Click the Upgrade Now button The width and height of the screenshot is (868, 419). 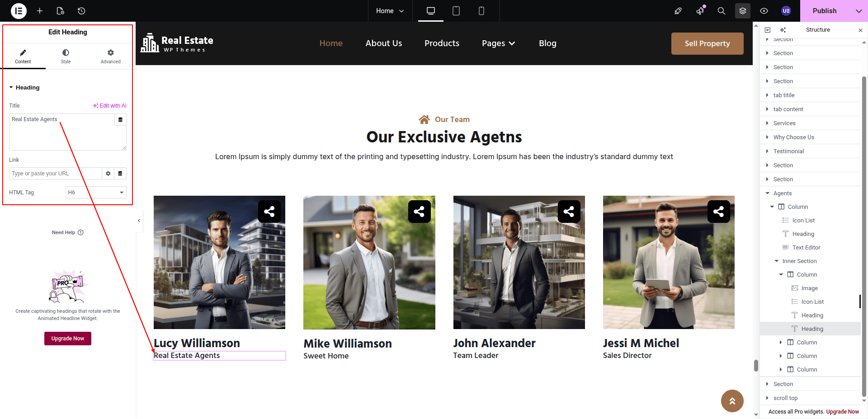click(68, 339)
